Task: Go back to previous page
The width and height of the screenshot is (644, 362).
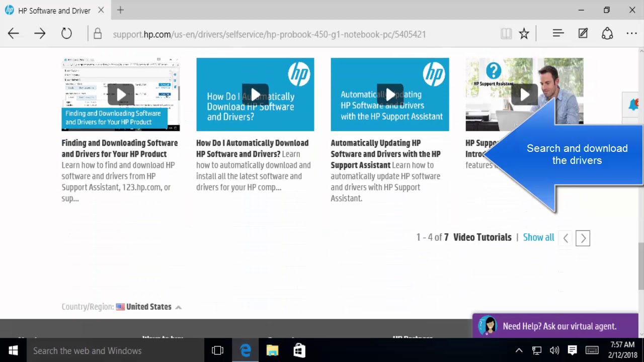Action: [x=14, y=34]
